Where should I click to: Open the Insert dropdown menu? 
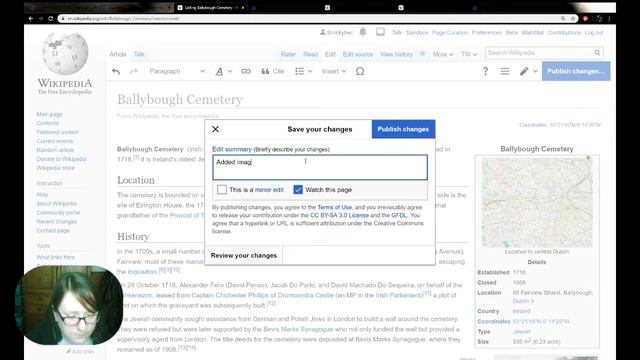(x=334, y=71)
